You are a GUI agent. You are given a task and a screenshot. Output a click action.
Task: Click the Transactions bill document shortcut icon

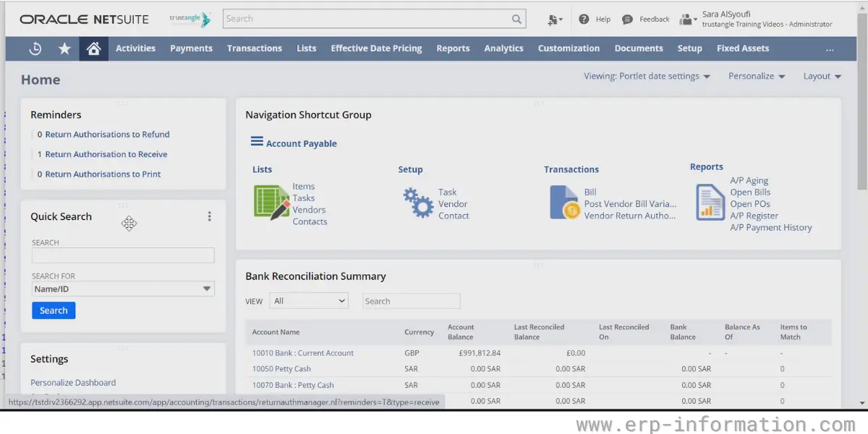click(564, 203)
